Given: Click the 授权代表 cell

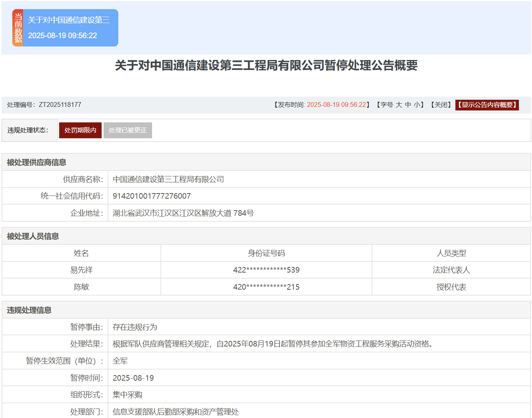Looking at the screenshot, I should (x=451, y=287).
